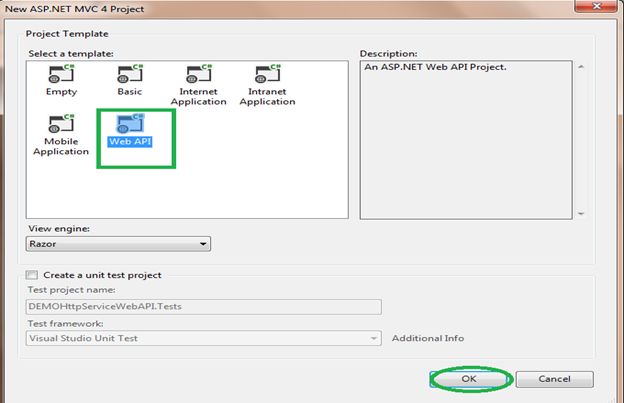Enable Create a unit test project checkbox
The height and width of the screenshot is (403, 624).
point(32,275)
